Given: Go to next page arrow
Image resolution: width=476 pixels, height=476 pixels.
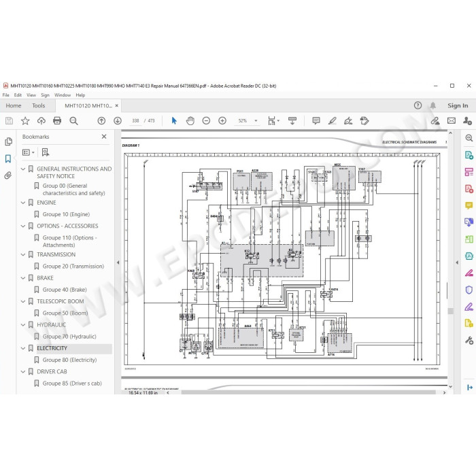Looking at the screenshot, I should click(118, 121).
